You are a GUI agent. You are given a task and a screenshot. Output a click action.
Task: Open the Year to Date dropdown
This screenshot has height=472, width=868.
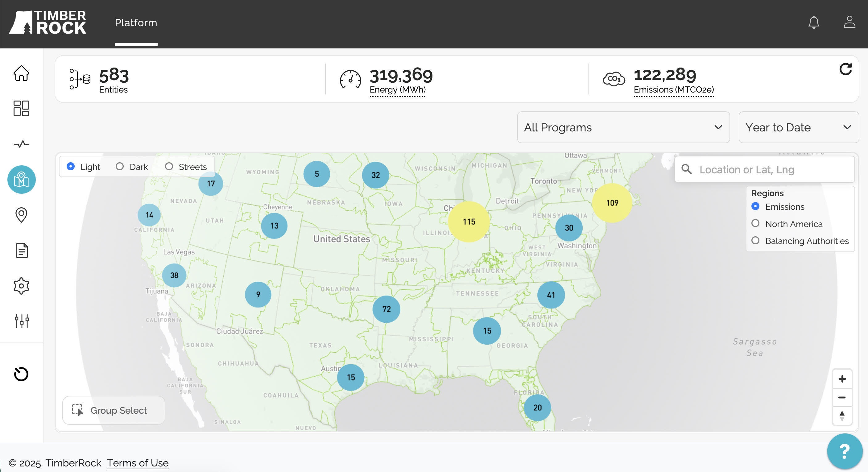(x=798, y=127)
